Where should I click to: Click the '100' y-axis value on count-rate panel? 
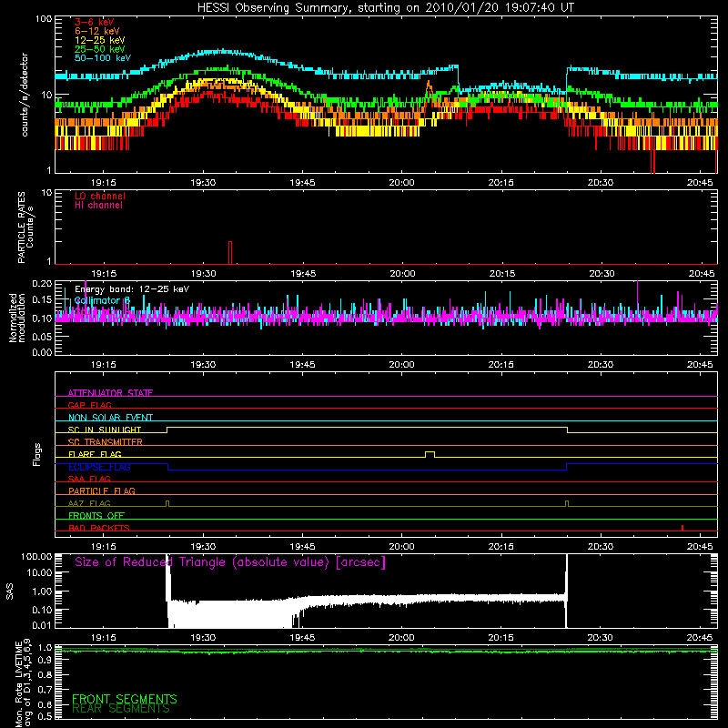point(44,19)
